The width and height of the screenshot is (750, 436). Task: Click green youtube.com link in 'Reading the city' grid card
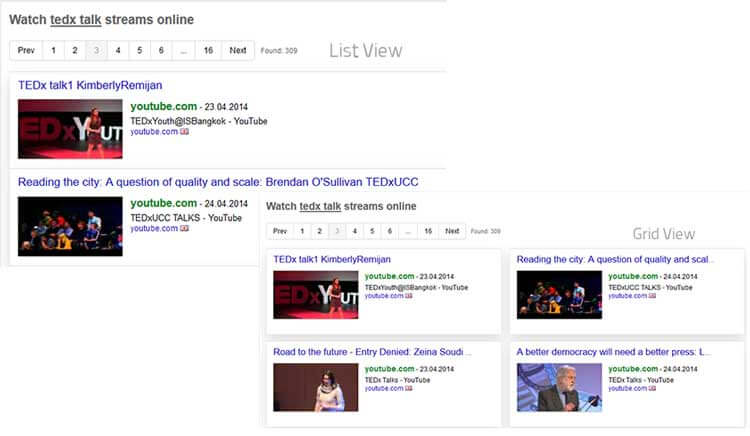(633, 276)
